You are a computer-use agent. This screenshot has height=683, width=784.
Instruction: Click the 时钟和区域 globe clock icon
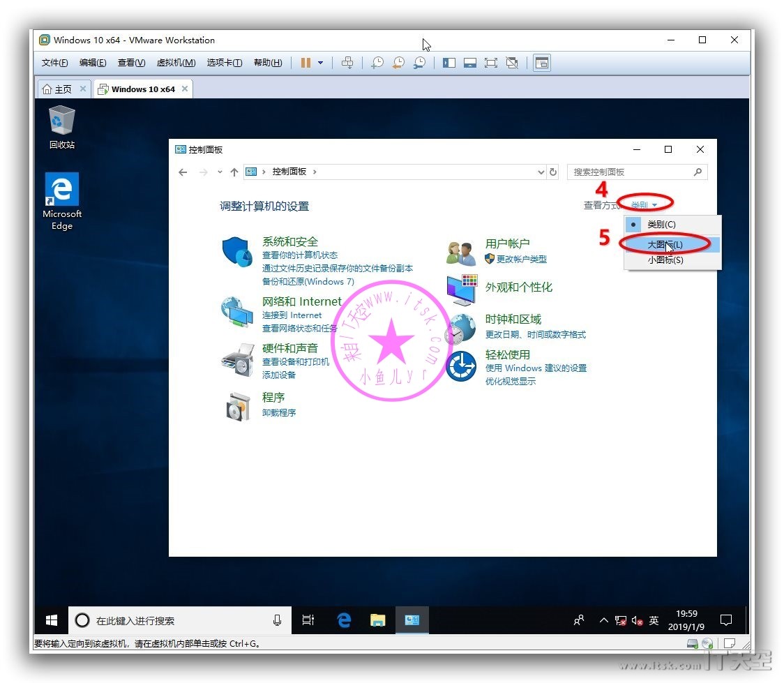[x=461, y=328]
